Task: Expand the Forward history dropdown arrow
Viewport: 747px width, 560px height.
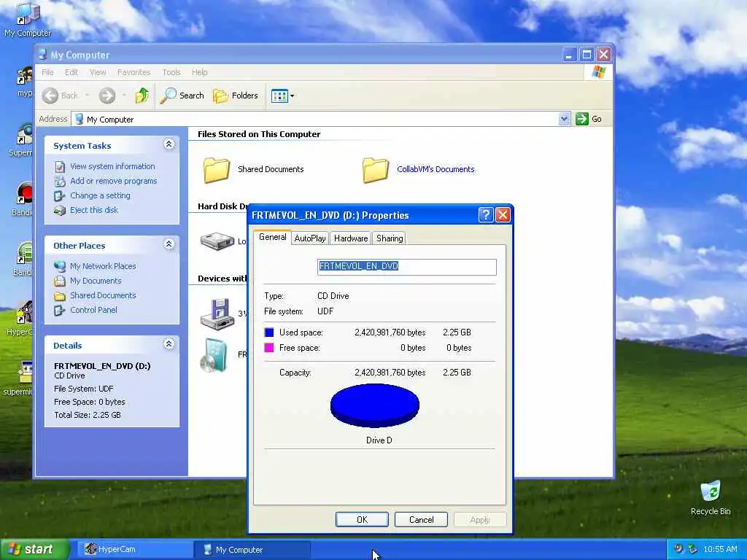Action: 124,96
